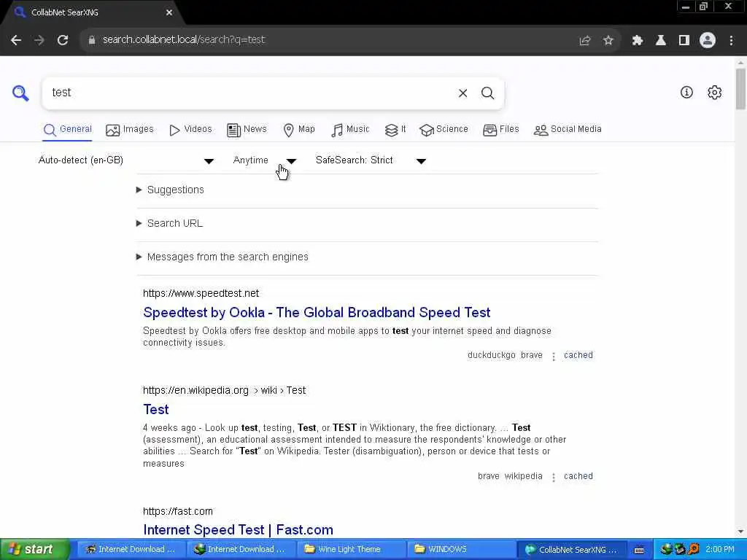Submit search with magnifier button
747x560 pixels.
[487, 93]
